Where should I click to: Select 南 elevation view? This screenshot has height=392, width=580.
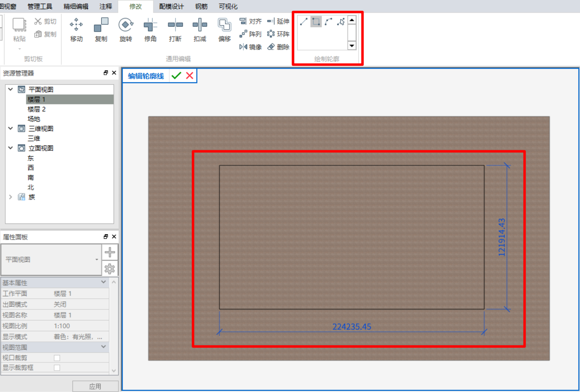[30, 178]
